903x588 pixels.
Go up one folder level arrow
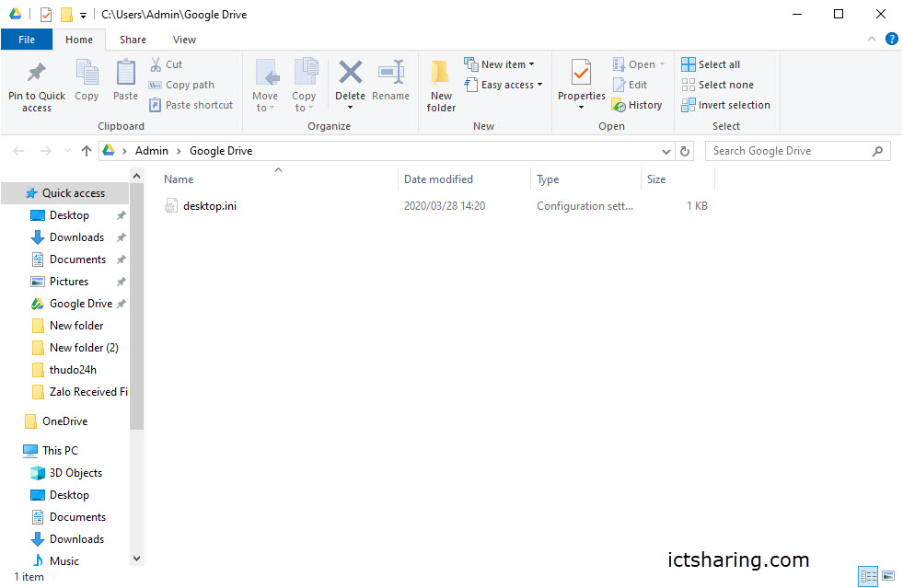pos(87,151)
